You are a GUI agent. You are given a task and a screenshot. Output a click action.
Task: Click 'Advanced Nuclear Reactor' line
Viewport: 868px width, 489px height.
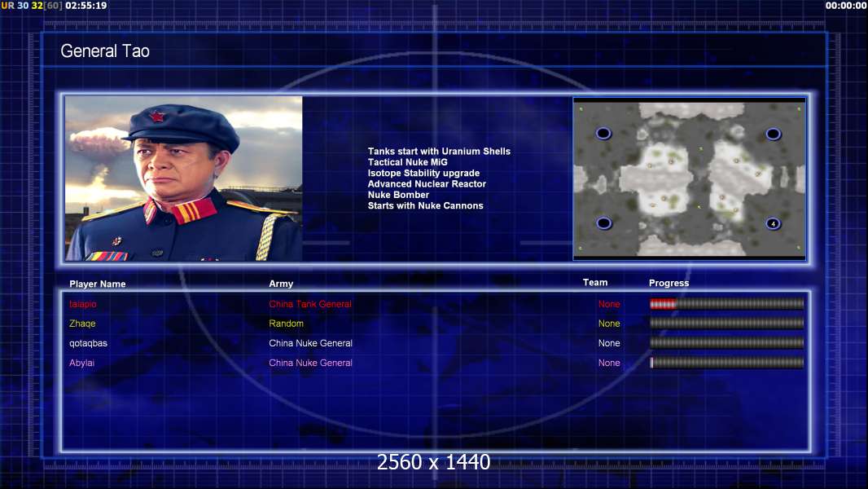point(427,184)
